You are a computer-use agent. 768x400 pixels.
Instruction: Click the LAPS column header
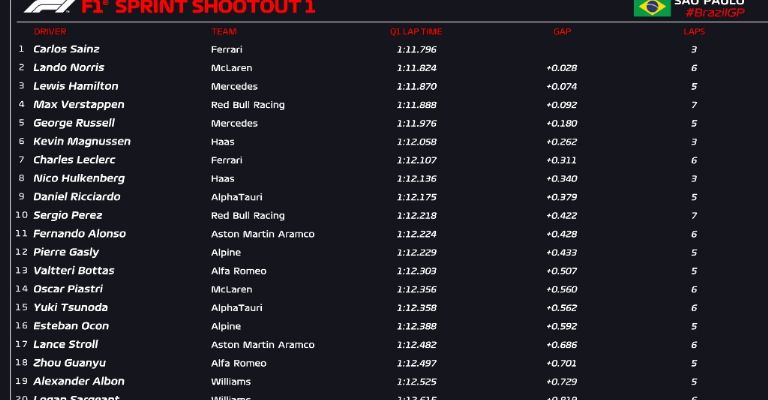coord(693,31)
